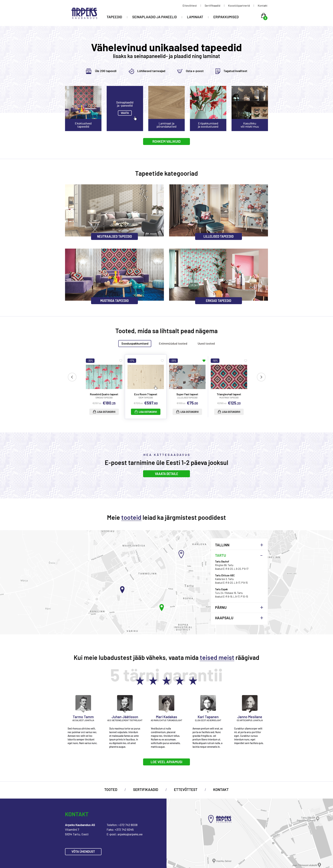Click the ROHKEM VALIKUID button

click(x=166, y=141)
